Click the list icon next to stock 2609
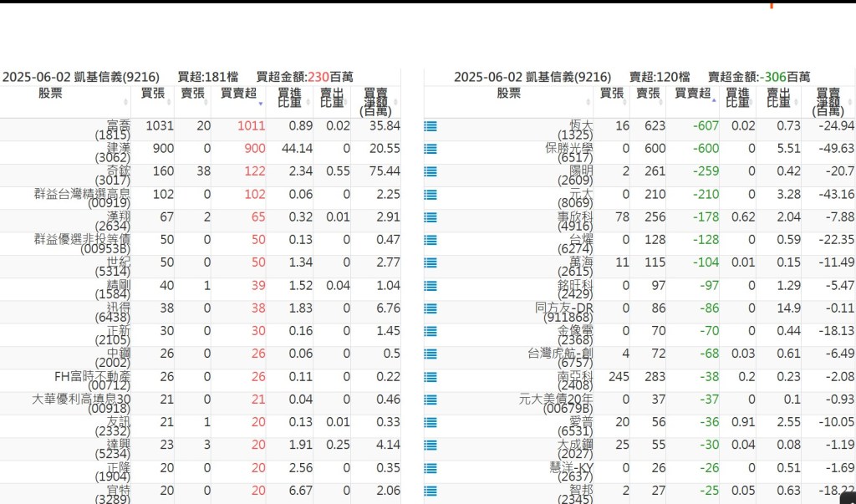Viewport: 856px width, 504px height. (431, 171)
